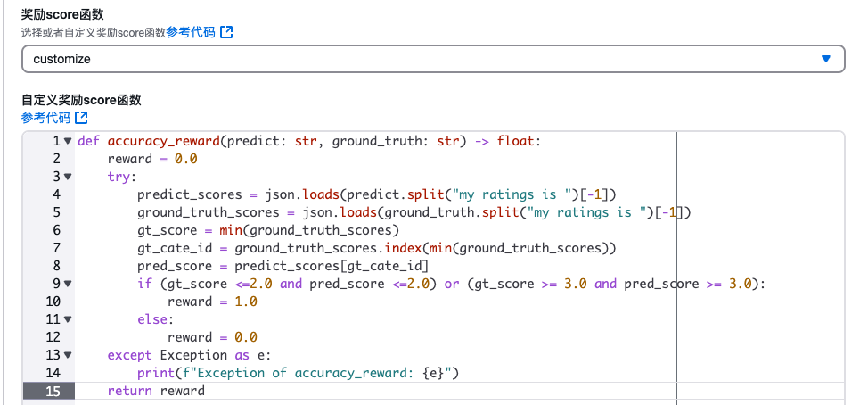Click external-link icon beside the second 参考代码
This screenshot has height=405, width=868.
click(x=81, y=118)
